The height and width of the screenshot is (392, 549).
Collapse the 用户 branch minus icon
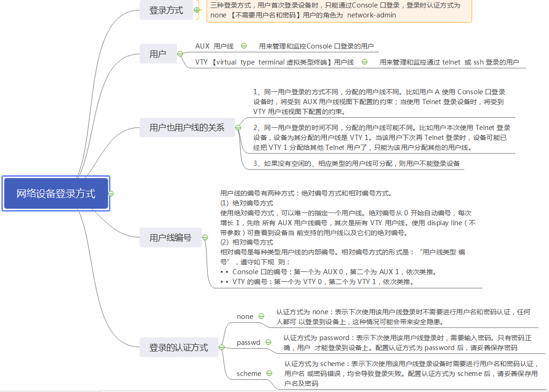click(x=180, y=54)
